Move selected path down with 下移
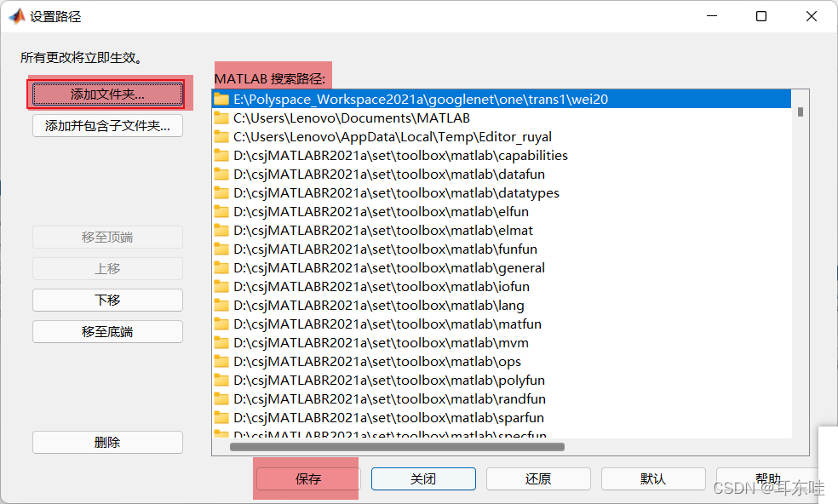This screenshot has height=504, width=838. [107, 300]
